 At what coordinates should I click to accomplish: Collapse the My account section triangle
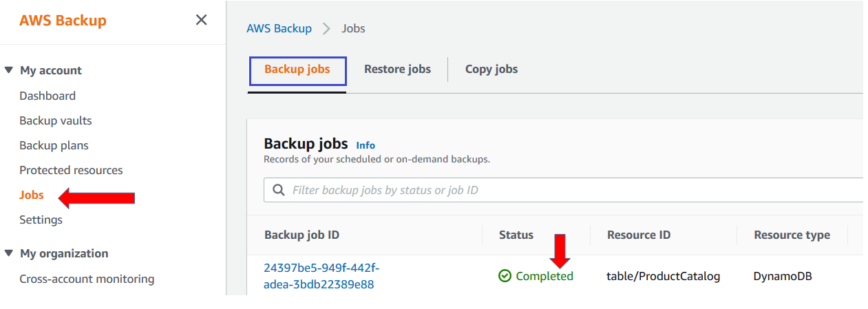coord(8,70)
